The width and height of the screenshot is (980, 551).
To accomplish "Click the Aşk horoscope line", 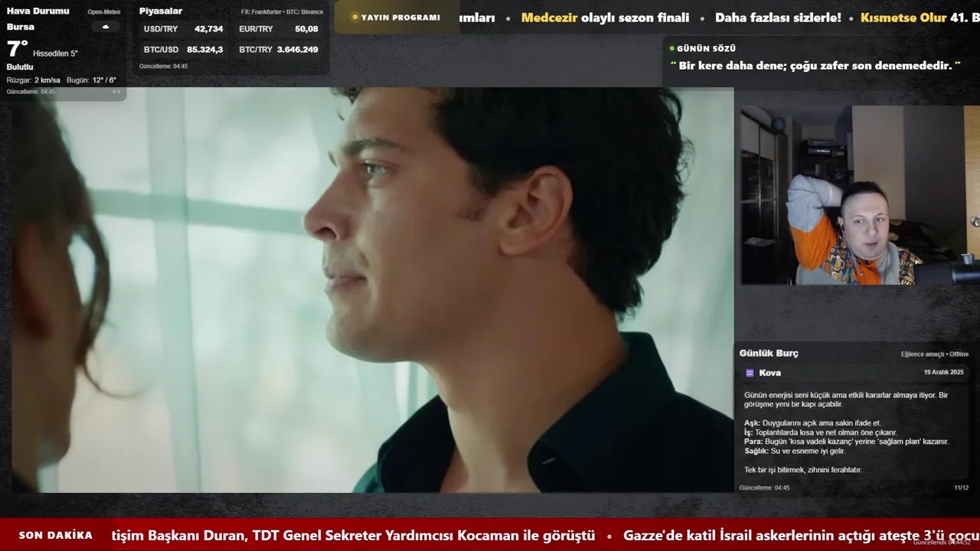I will click(x=812, y=423).
